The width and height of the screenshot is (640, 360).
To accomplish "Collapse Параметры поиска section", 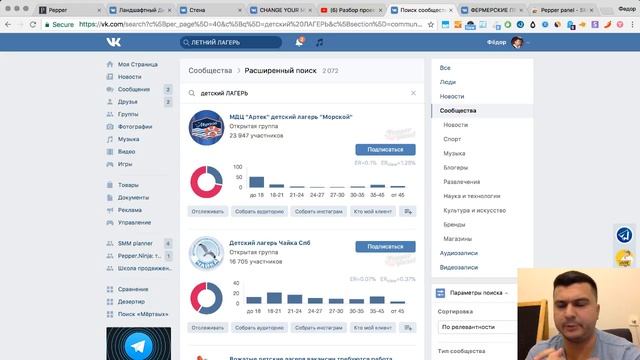I will coord(478,293).
